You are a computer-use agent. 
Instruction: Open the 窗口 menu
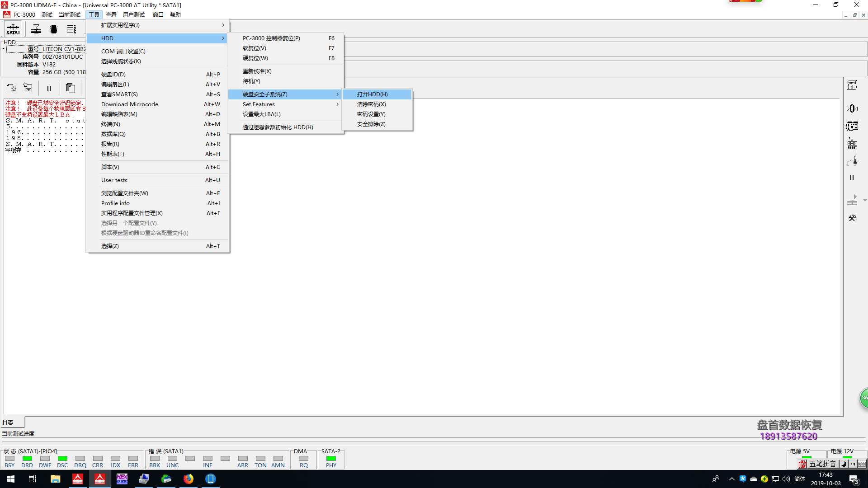[x=158, y=15]
